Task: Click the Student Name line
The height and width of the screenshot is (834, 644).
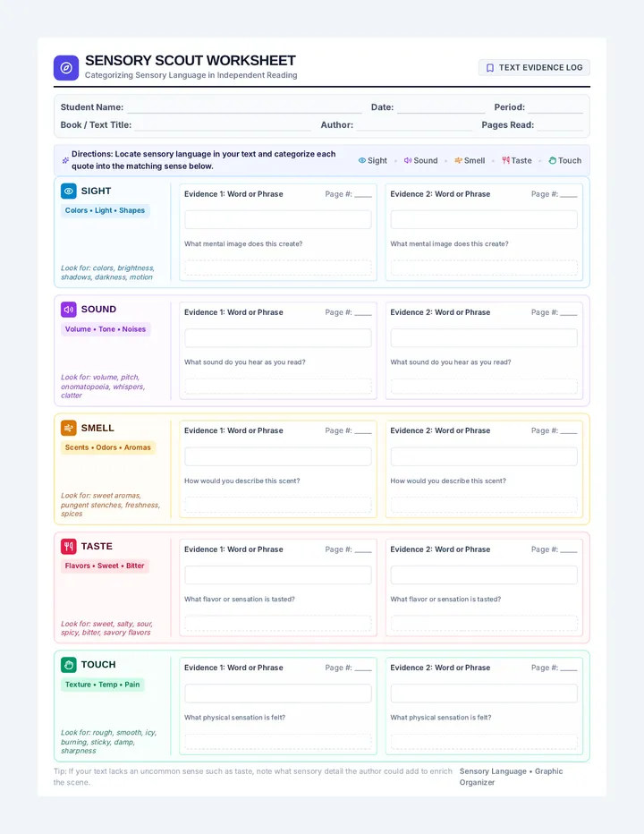Action: [244, 108]
